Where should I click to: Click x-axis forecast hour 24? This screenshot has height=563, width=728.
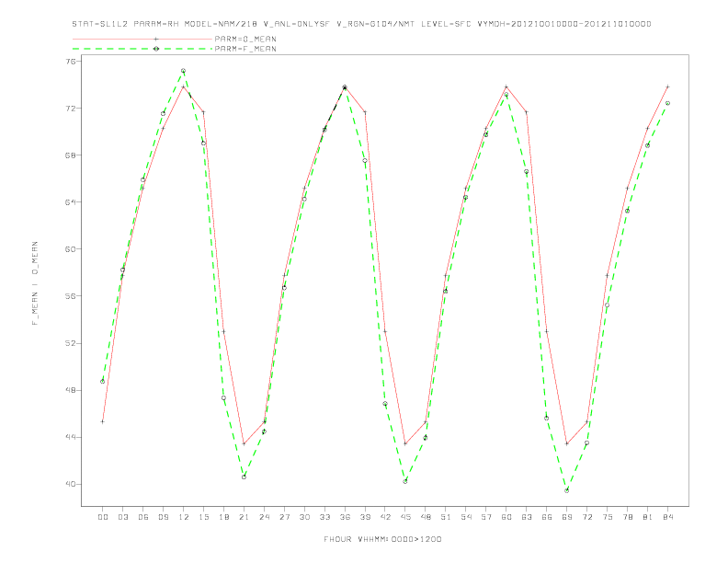264,517
